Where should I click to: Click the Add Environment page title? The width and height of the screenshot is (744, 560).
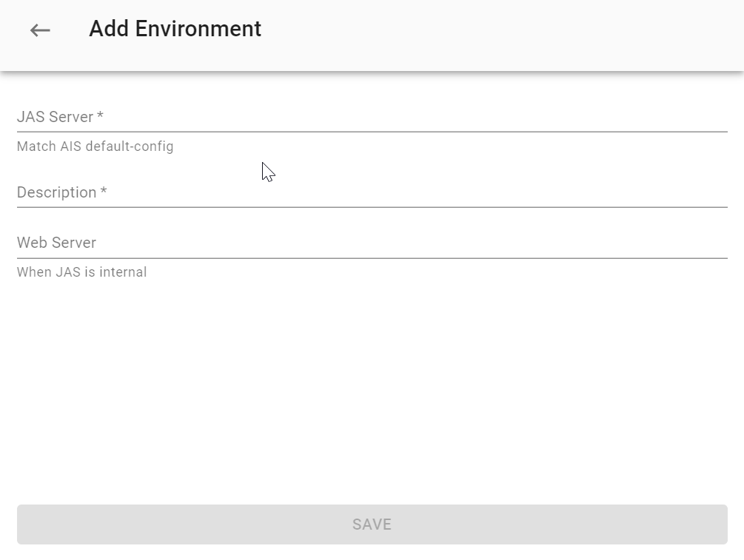pos(175,29)
